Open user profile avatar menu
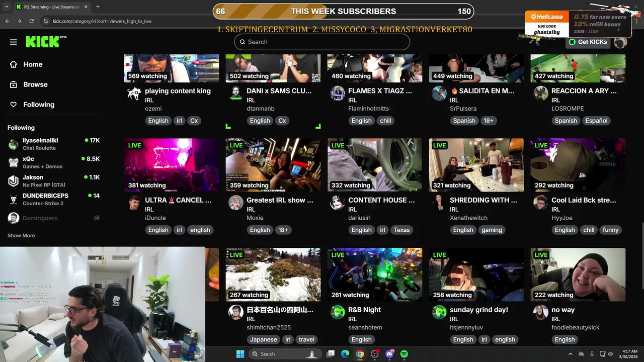Image resolution: width=644 pixels, height=362 pixels. click(x=620, y=42)
